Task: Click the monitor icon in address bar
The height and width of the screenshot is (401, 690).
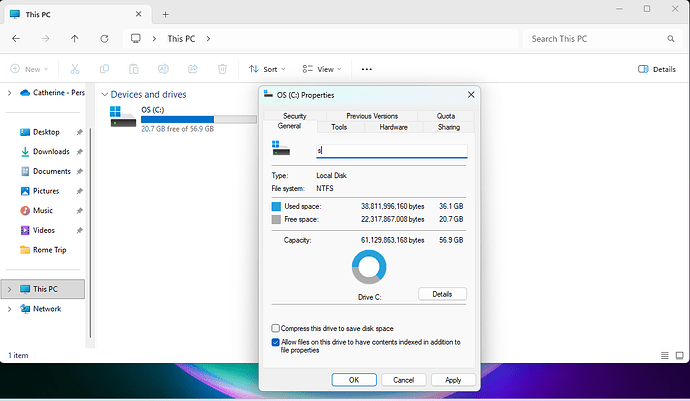Action: 136,39
